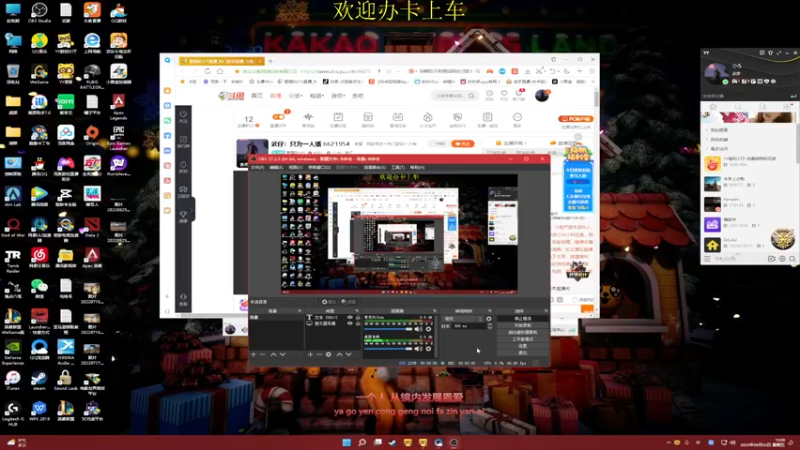Enter studio mode in OBS controls

[x=522, y=339]
